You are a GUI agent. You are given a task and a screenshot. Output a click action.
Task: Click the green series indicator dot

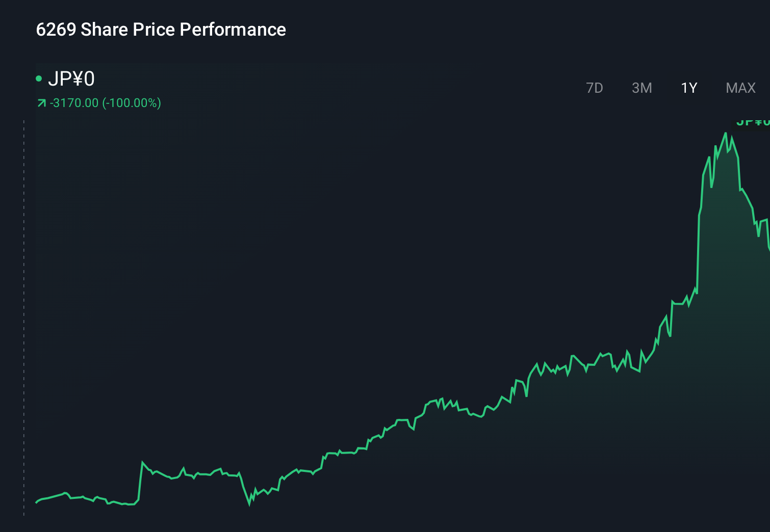40,78
